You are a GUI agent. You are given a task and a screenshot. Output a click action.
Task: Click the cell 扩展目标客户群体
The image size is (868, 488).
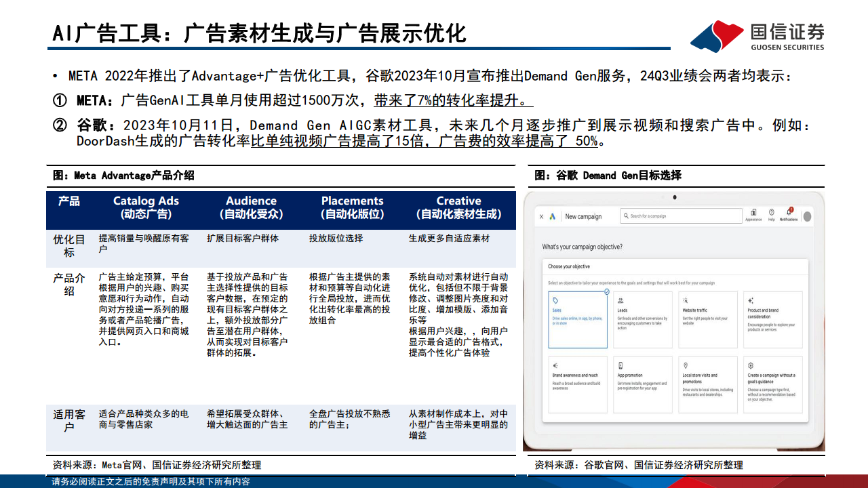(x=243, y=239)
